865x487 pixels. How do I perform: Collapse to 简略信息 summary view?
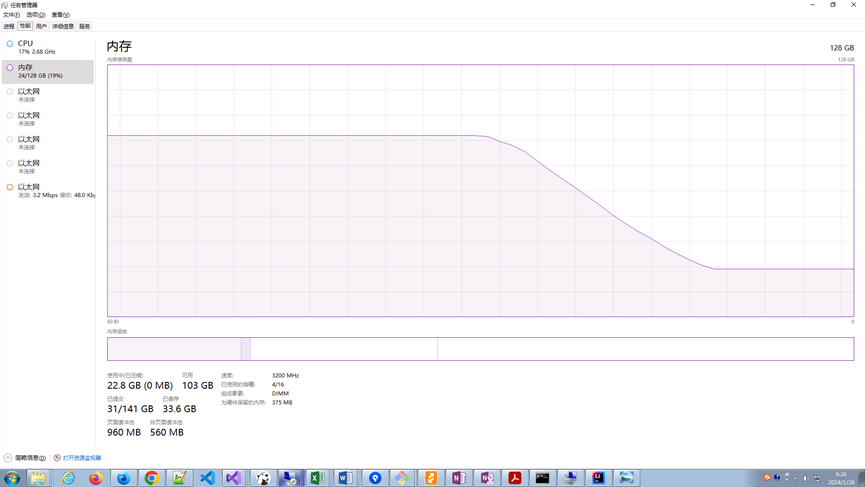tap(25, 458)
